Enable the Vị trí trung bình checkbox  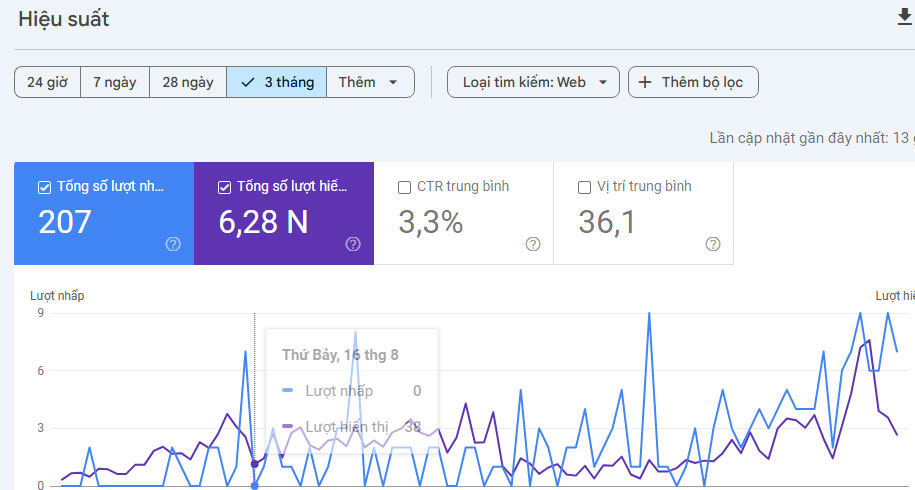584,187
